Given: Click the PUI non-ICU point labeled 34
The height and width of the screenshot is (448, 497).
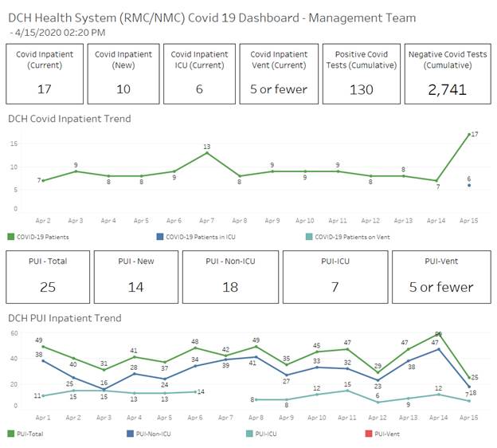Looking at the screenshot, I should click(x=195, y=366).
